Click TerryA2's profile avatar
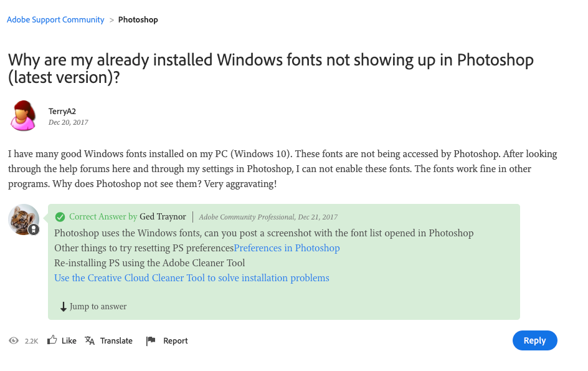 click(23, 115)
